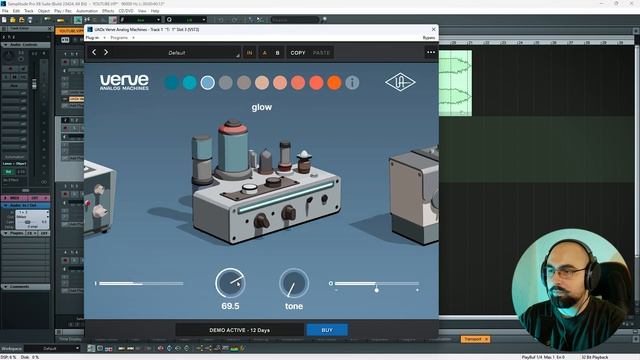Click the COPY button
Viewport: 640px width, 360px height.
pos(298,53)
